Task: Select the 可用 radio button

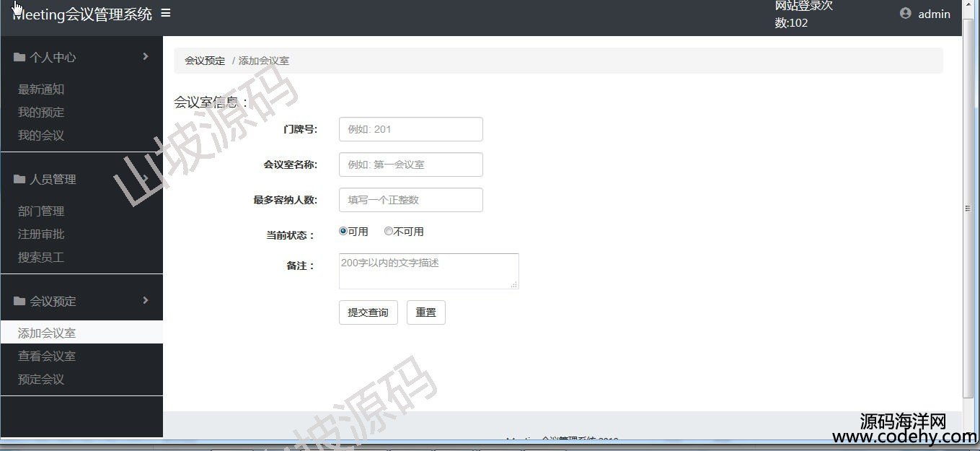Action: [343, 232]
